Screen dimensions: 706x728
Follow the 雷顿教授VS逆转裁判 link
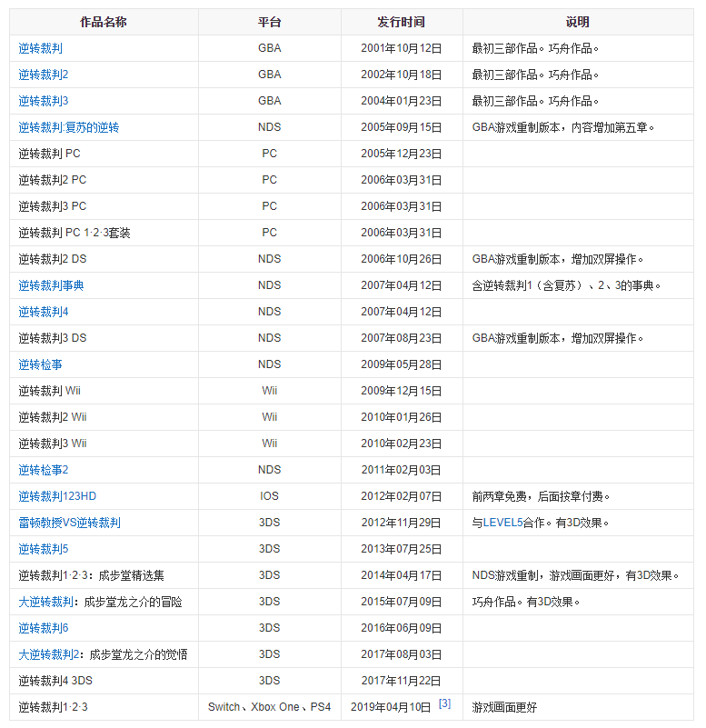(x=70, y=523)
